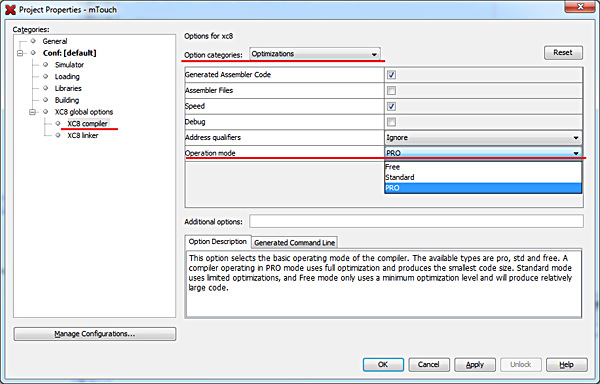Choose Free in the Operation mode list

click(x=483, y=167)
